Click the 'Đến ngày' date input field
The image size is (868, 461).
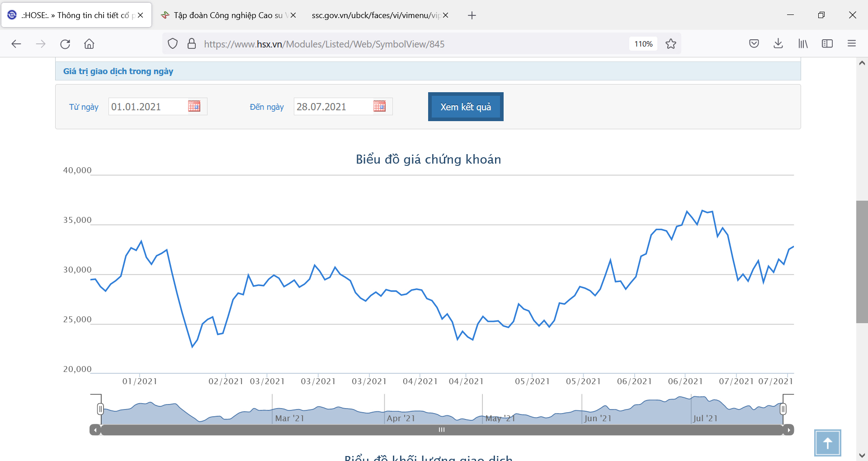332,107
